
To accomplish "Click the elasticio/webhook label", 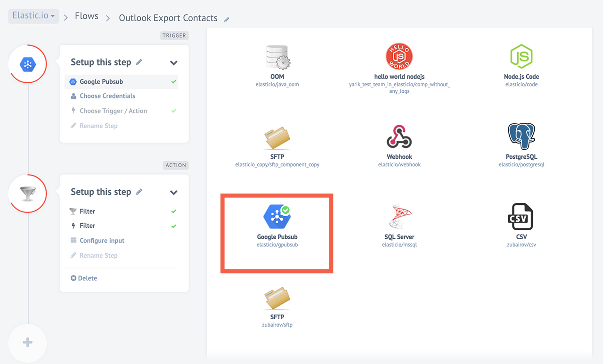I will [399, 165].
